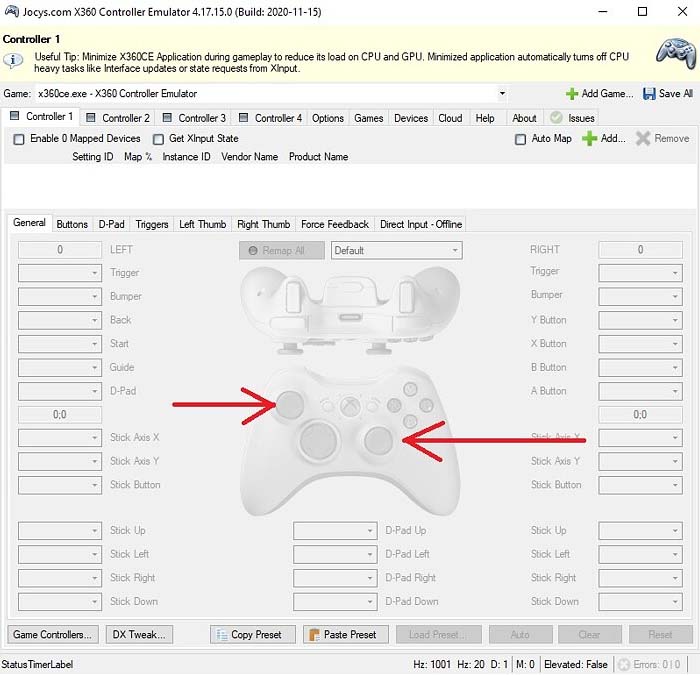Expand the A Button mapping dropdown

coord(640,391)
